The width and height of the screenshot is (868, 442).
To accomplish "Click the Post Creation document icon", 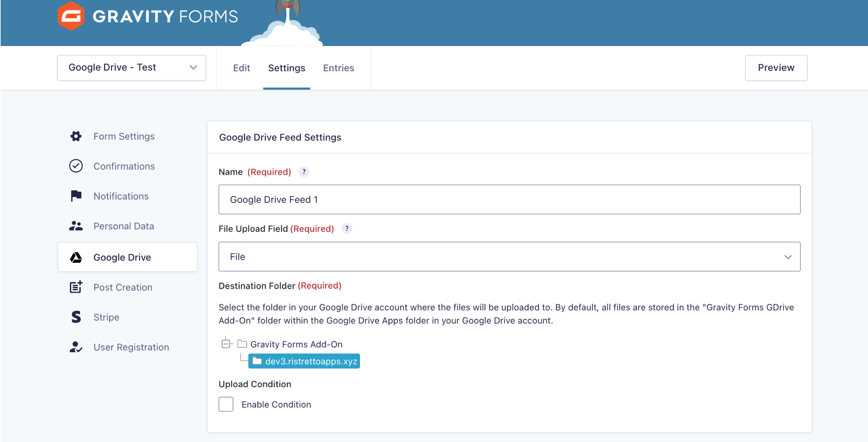I will pyautogui.click(x=76, y=287).
